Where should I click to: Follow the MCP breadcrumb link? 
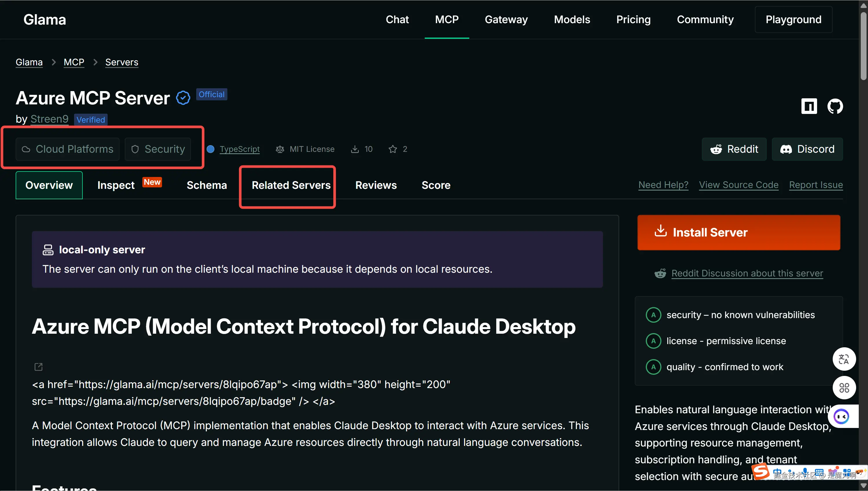pyautogui.click(x=74, y=62)
